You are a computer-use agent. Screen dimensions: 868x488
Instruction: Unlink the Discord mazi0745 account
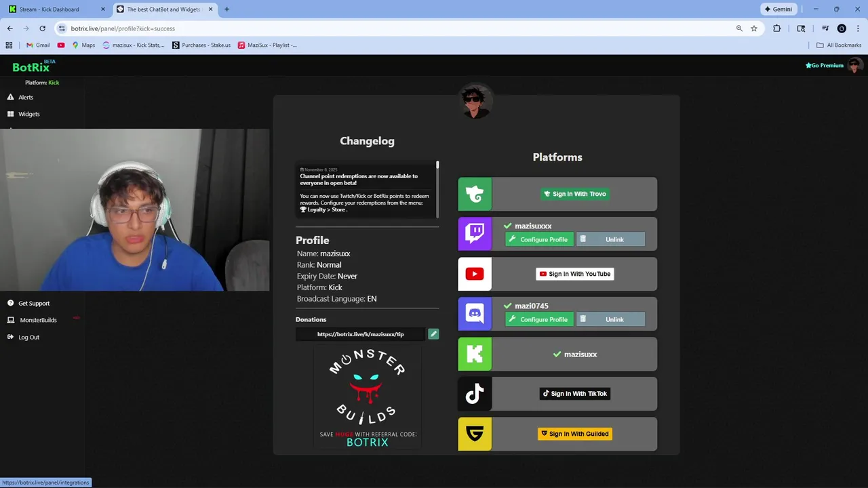tap(610, 319)
